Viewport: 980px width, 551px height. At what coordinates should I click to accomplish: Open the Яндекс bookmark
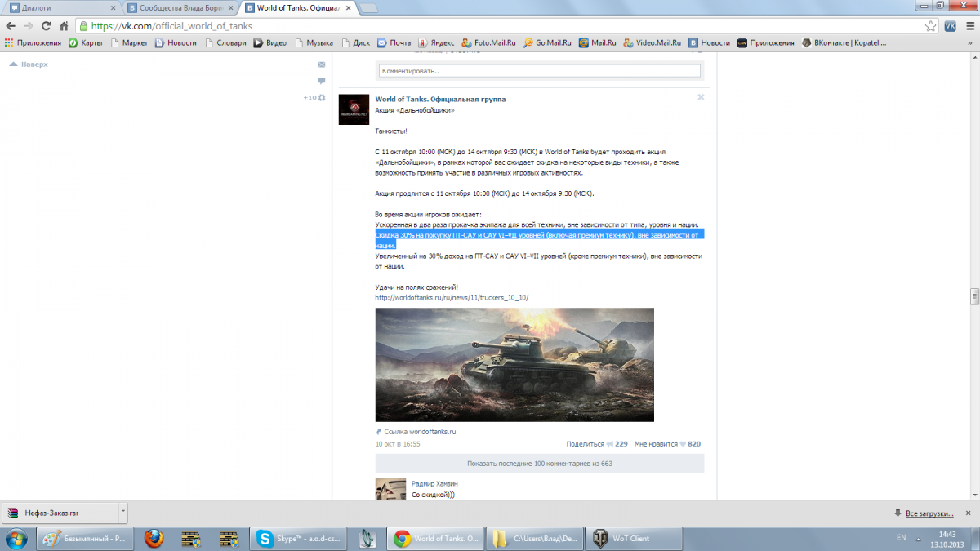point(437,42)
